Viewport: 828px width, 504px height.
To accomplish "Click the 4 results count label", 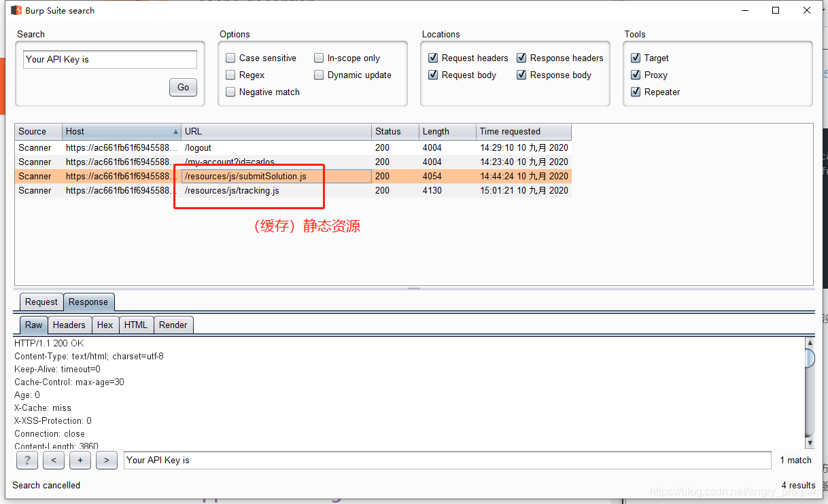I will point(798,485).
